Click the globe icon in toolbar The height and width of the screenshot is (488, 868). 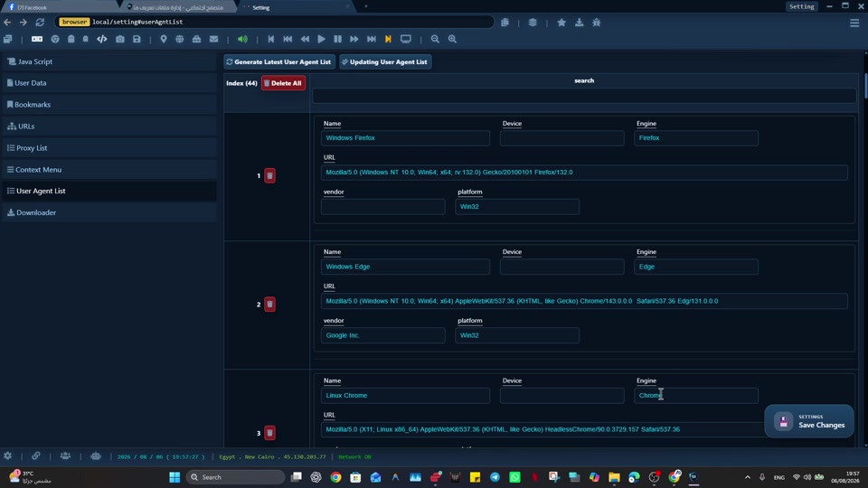[180, 39]
